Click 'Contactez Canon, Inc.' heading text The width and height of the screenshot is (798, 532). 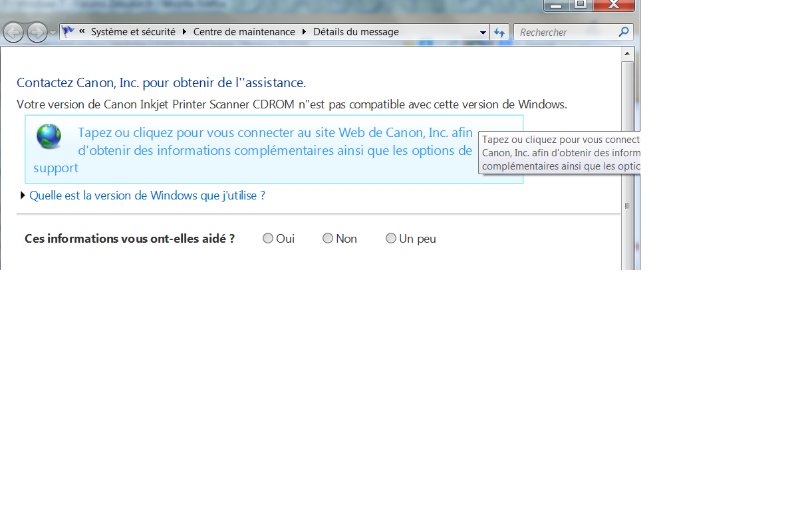point(161,82)
